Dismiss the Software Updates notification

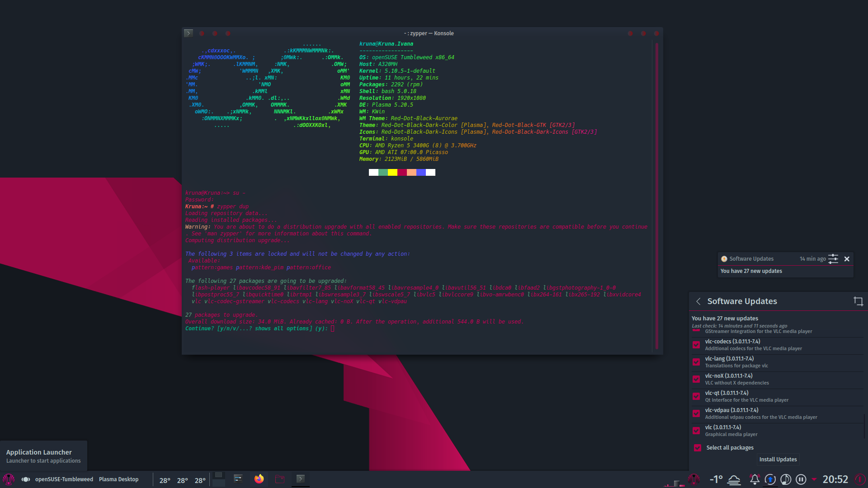847,259
